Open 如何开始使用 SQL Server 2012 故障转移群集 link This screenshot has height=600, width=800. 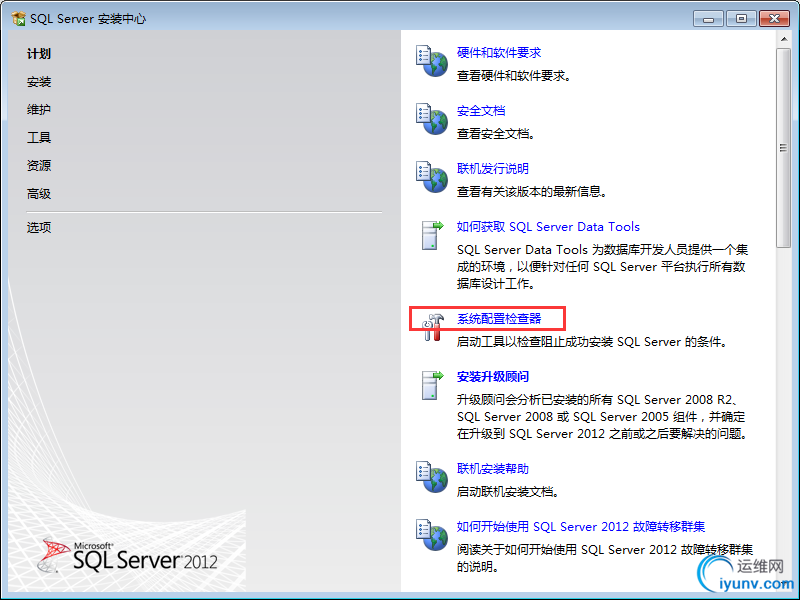[581, 527]
